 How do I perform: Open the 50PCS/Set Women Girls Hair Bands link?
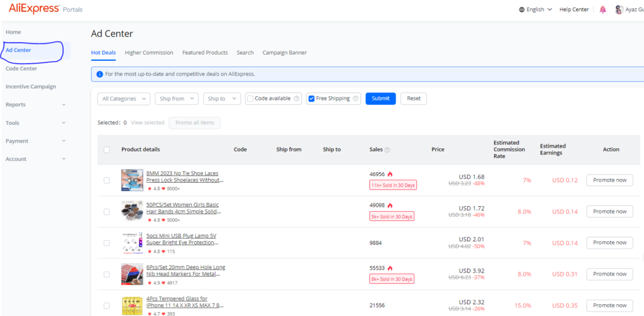pos(184,208)
